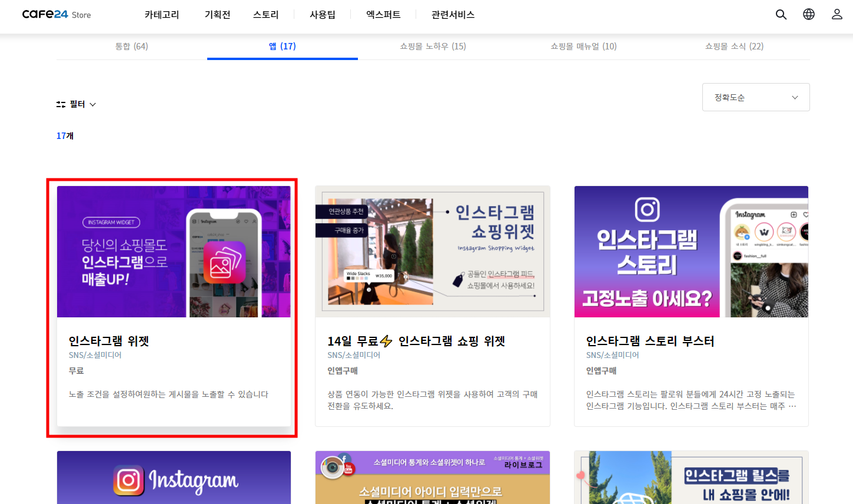
Task: Open the 엑스퍼트 menu
Action: pyautogui.click(x=383, y=15)
